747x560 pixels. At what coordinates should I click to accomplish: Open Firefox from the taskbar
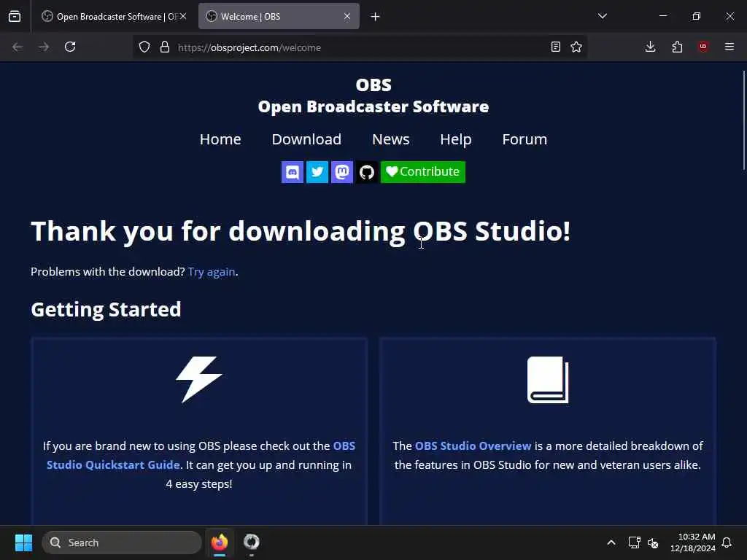coord(220,542)
